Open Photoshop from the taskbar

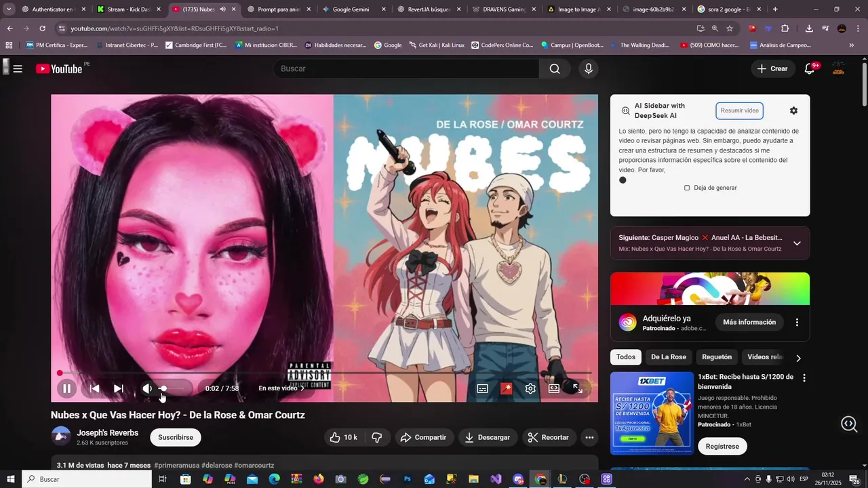(407, 479)
